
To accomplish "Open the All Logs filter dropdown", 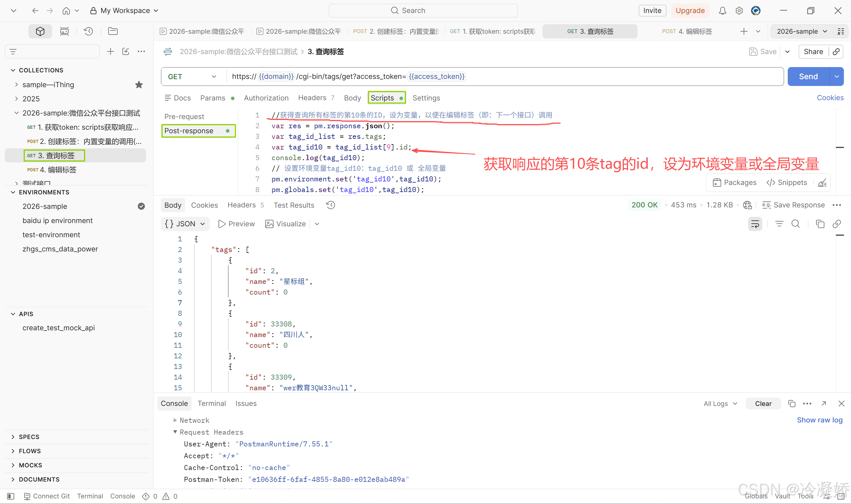I will pos(721,404).
